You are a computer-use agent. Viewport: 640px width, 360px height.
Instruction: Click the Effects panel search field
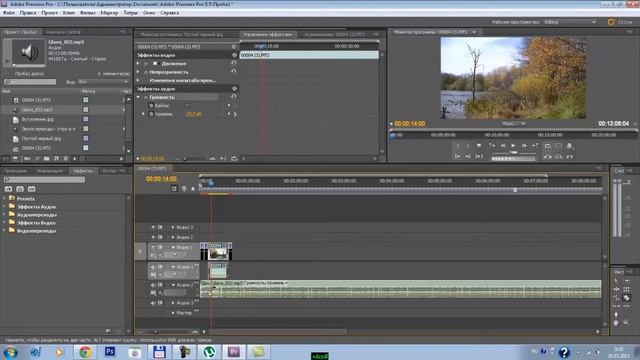tap(44, 180)
